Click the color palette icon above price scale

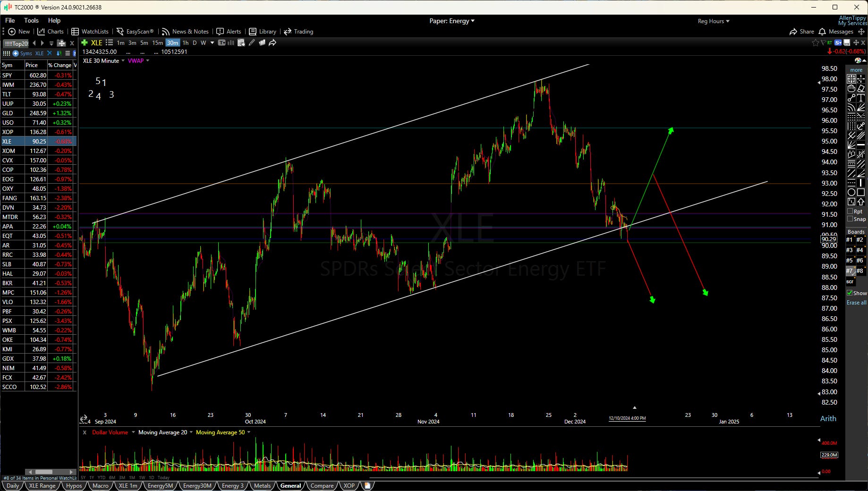point(858,60)
